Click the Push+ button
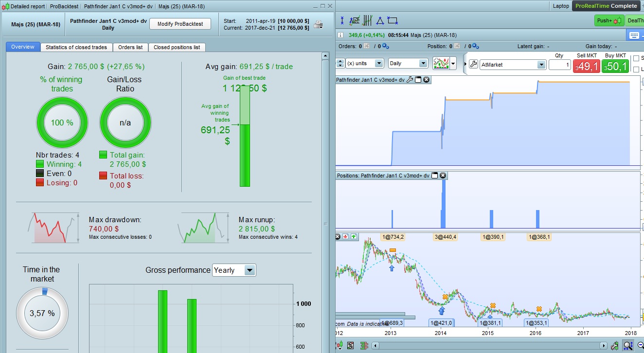644x353 pixels. pyautogui.click(x=609, y=20)
